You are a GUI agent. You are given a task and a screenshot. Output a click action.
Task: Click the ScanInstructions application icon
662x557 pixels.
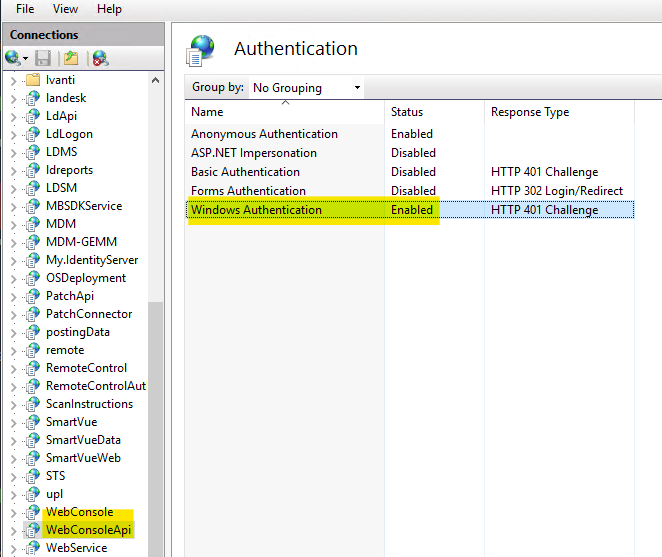(x=33, y=404)
